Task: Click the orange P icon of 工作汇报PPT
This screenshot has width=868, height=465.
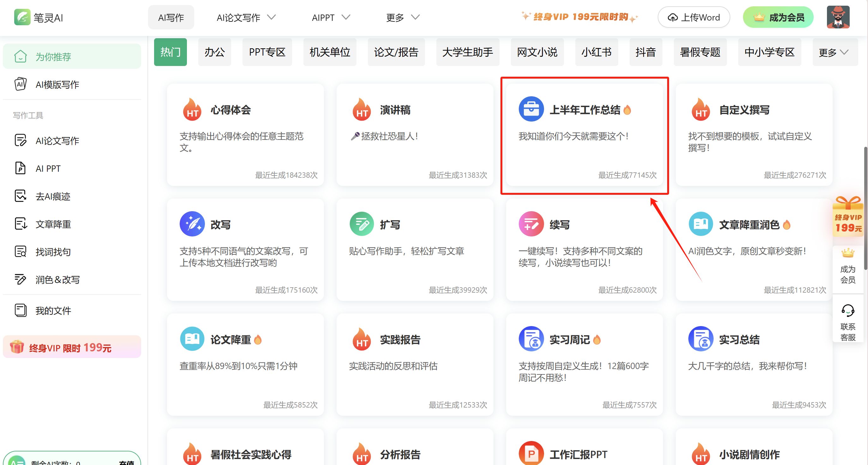Action: coord(531,454)
